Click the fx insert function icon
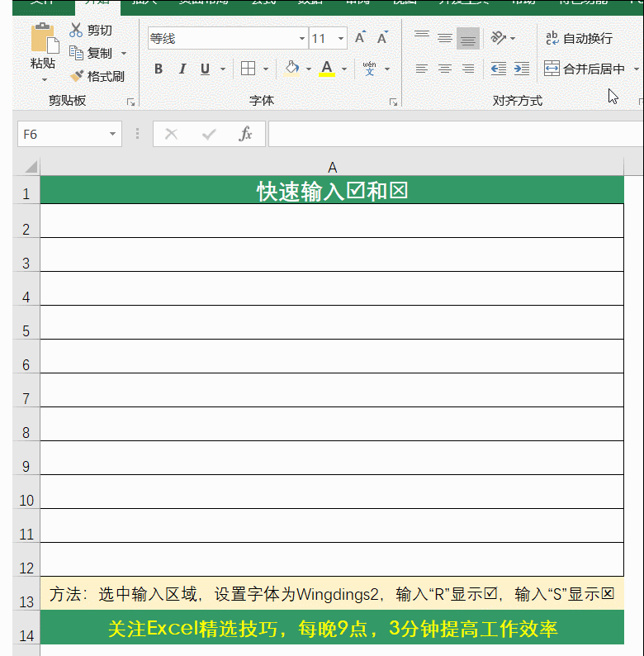The width and height of the screenshot is (644, 656). pos(245,134)
